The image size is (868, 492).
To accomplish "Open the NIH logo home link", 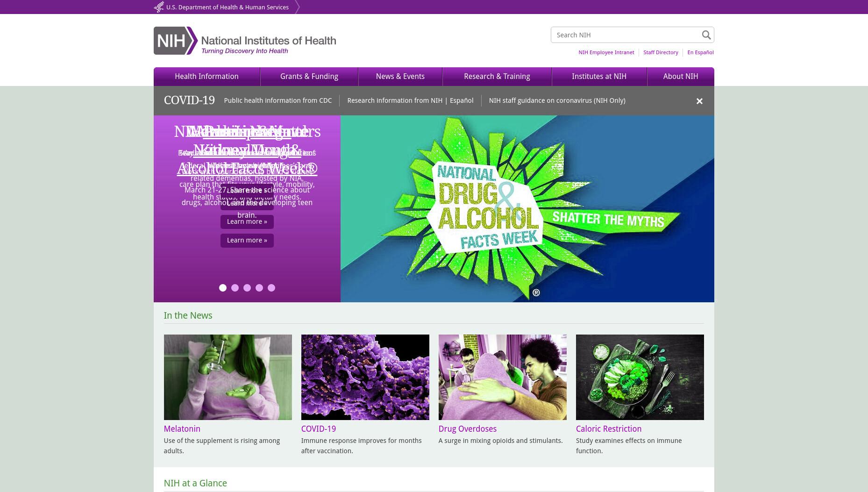I will [245, 41].
